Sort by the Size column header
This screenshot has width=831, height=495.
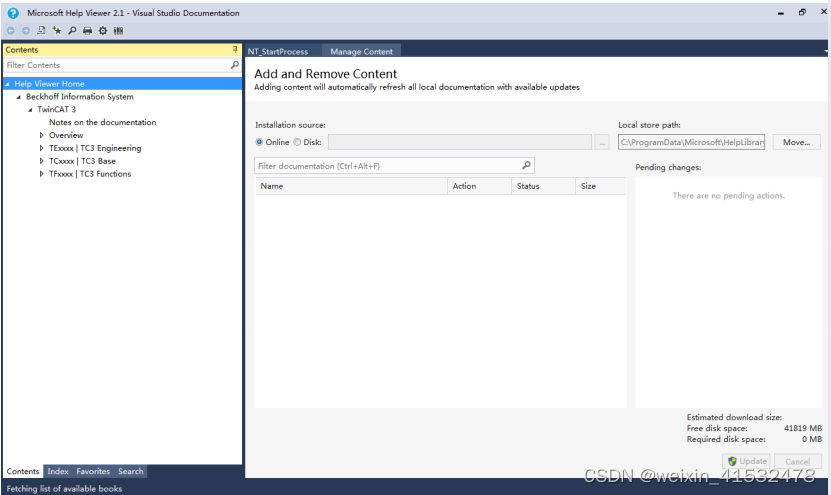600,186
